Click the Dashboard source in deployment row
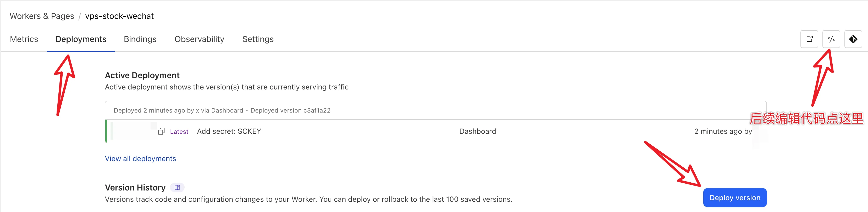Viewport: 868px width, 212px height. (x=477, y=131)
